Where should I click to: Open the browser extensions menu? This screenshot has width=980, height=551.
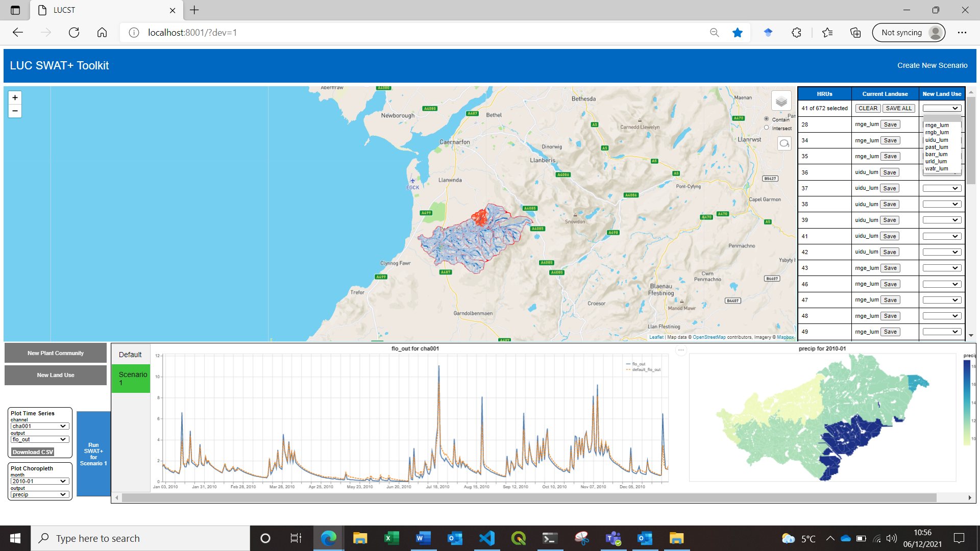coord(796,33)
